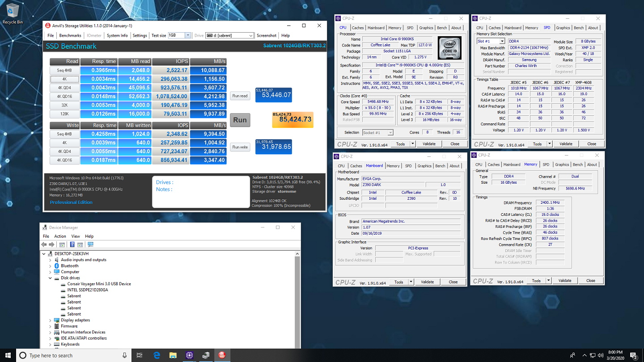Open the Drive d: [sabrent] dropdown
This screenshot has height=362, width=644.
pyautogui.click(x=250, y=35)
